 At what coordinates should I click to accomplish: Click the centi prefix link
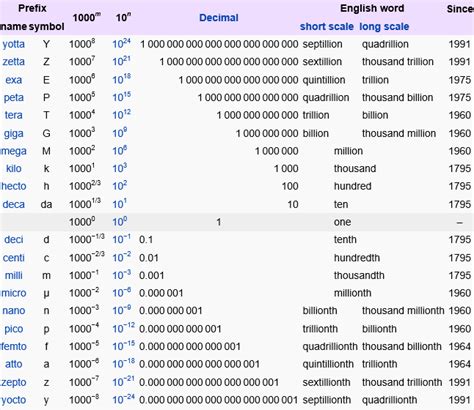14,258
